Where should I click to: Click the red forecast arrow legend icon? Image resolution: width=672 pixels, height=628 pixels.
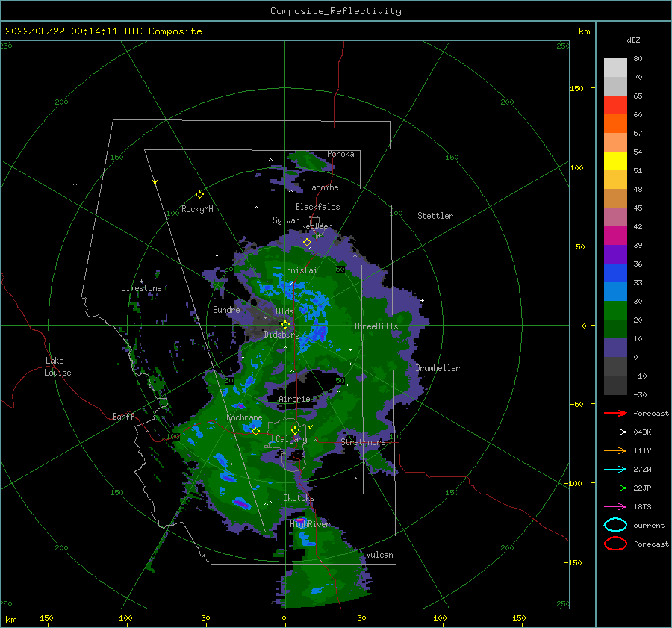pyautogui.click(x=615, y=413)
